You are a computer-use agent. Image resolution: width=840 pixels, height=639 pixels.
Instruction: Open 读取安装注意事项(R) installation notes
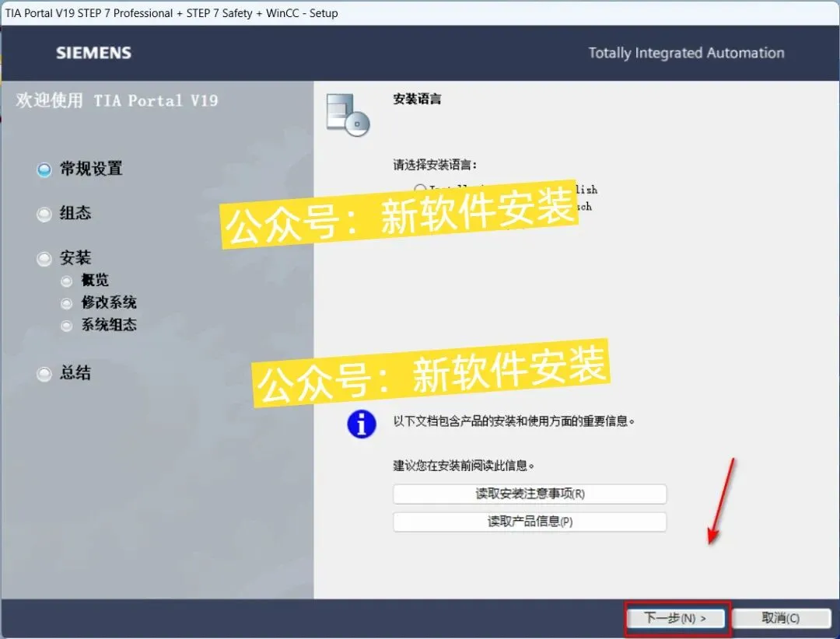530,494
